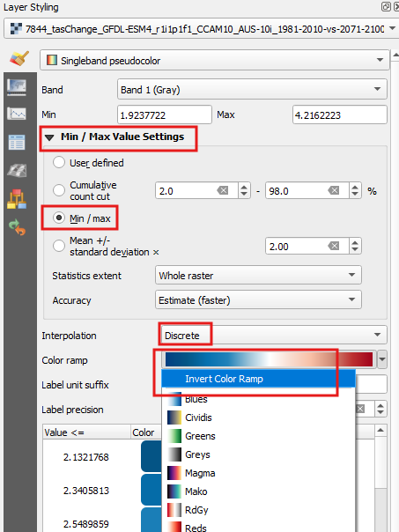Pick the Mako color ramp
This screenshot has width=399, height=532.
tap(258, 491)
